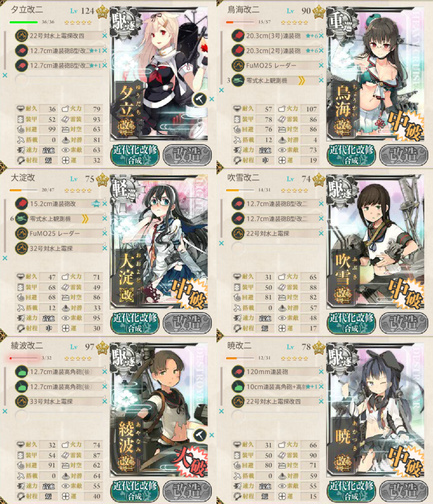Expand the 零式水上観測機 proficiency chevron on 大淀改

[85, 219]
